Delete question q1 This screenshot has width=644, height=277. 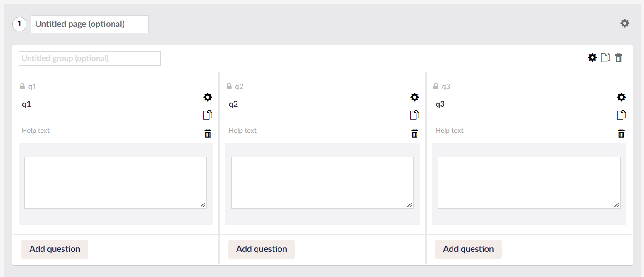coord(208,133)
